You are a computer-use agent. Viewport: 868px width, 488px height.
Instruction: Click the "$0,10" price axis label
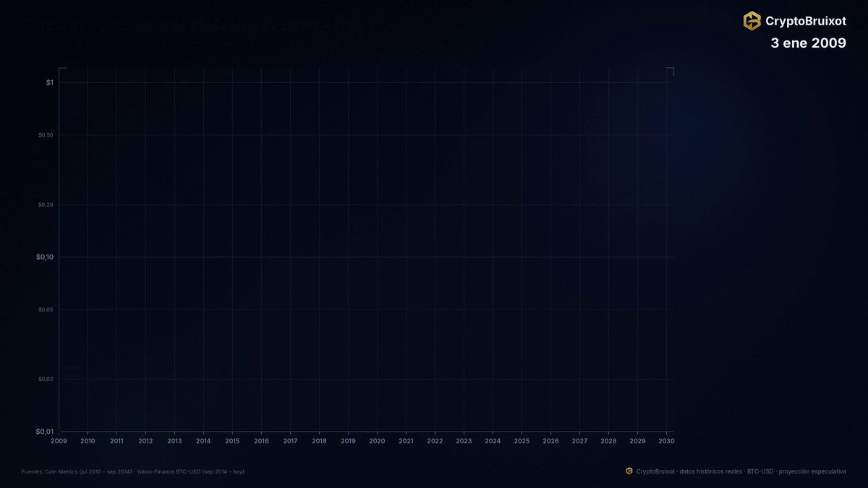(44, 257)
